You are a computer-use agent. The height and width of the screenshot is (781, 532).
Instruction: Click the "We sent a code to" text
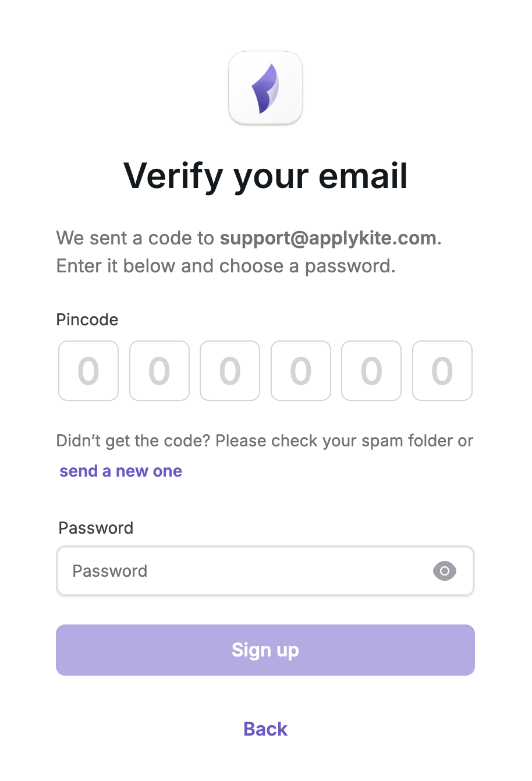(x=135, y=238)
